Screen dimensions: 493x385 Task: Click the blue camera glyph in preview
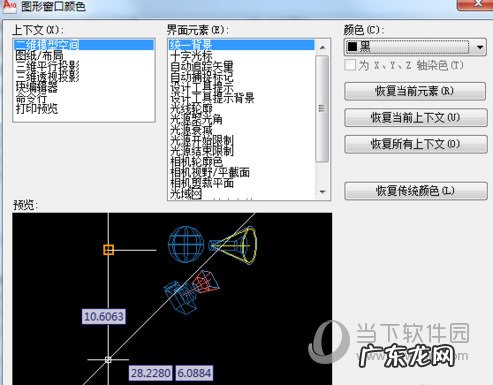coord(180,297)
